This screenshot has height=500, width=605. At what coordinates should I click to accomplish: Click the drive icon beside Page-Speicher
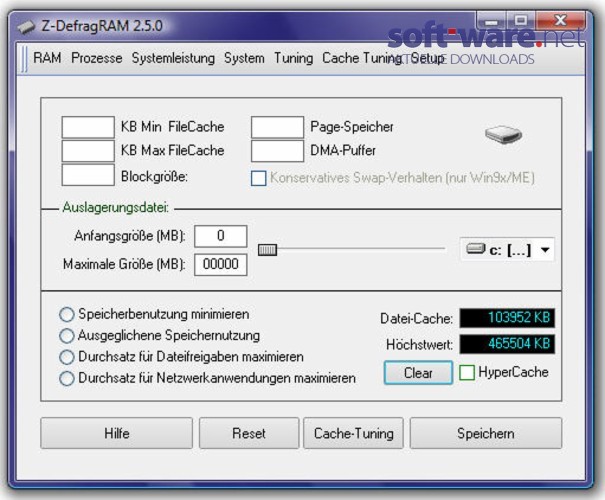click(x=503, y=134)
